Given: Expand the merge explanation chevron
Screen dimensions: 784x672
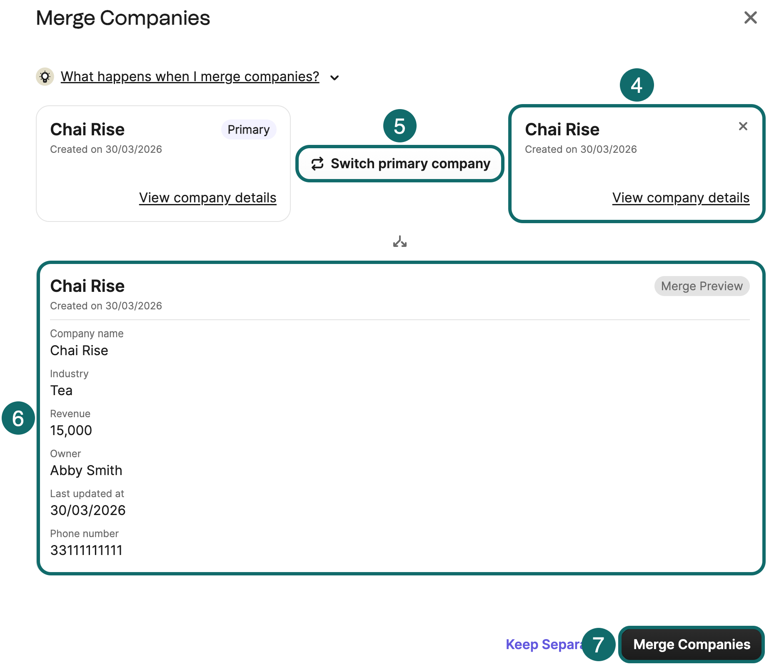Looking at the screenshot, I should pyautogui.click(x=335, y=77).
